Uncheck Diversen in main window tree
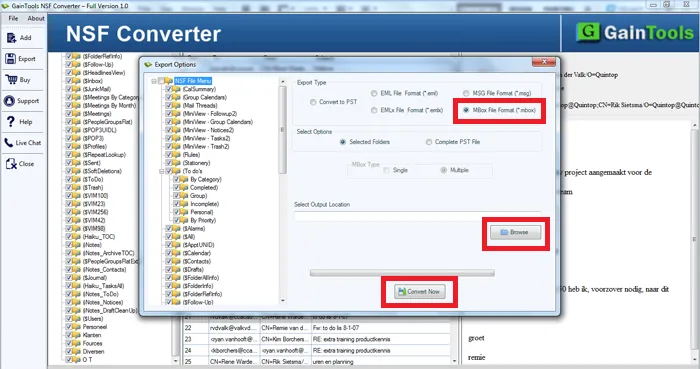 [x=69, y=351]
